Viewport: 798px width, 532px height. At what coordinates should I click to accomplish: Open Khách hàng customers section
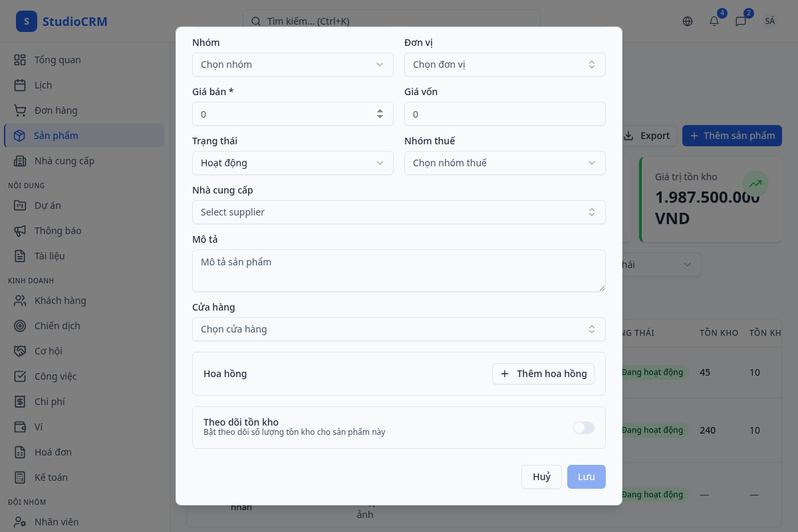coord(60,301)
